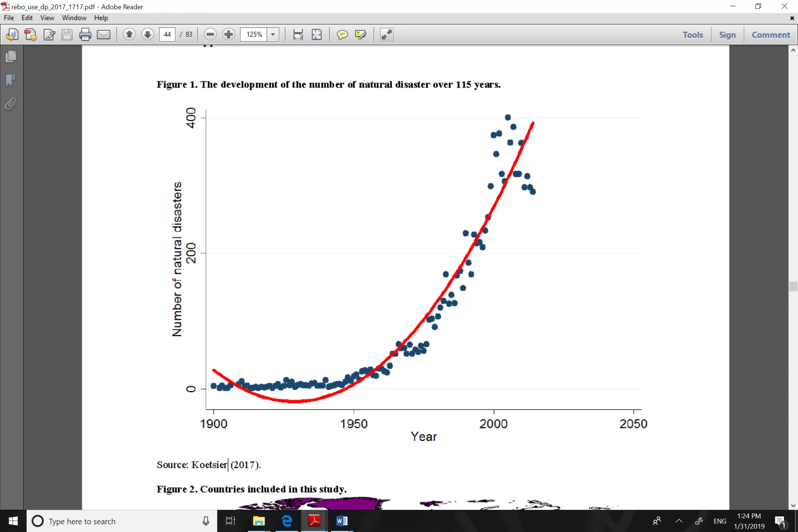Click the page number input field

pos(167,35)
